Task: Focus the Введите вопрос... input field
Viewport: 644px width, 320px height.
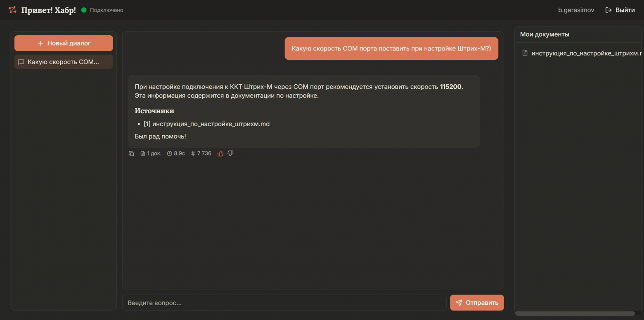Action: (x=284, y=303)
